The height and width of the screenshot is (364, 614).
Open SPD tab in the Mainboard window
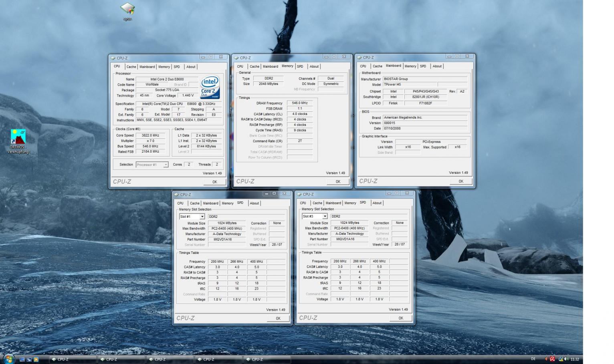(423, 66)
